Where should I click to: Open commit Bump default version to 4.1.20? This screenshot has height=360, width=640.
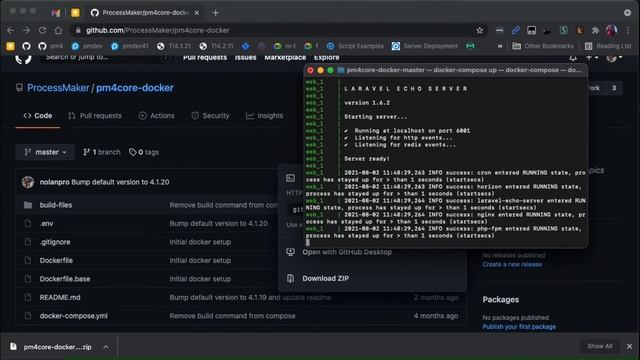pos(120,182)
